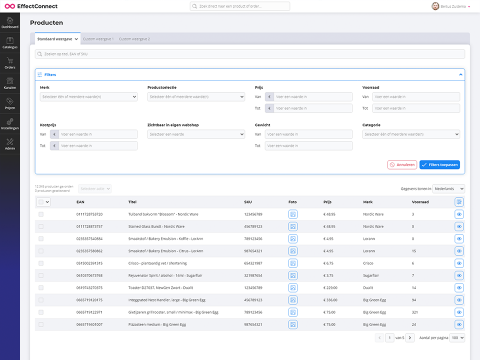Viewport: 480px width, 360px height.
Task: Tick the checkbox for the first product row
Action: 41,214
